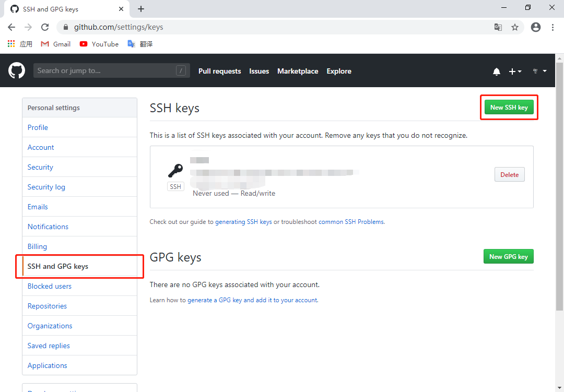Open the Pull requests page
Image resolution: width=564 pixels, height=392 pixels.
(219, 71)
